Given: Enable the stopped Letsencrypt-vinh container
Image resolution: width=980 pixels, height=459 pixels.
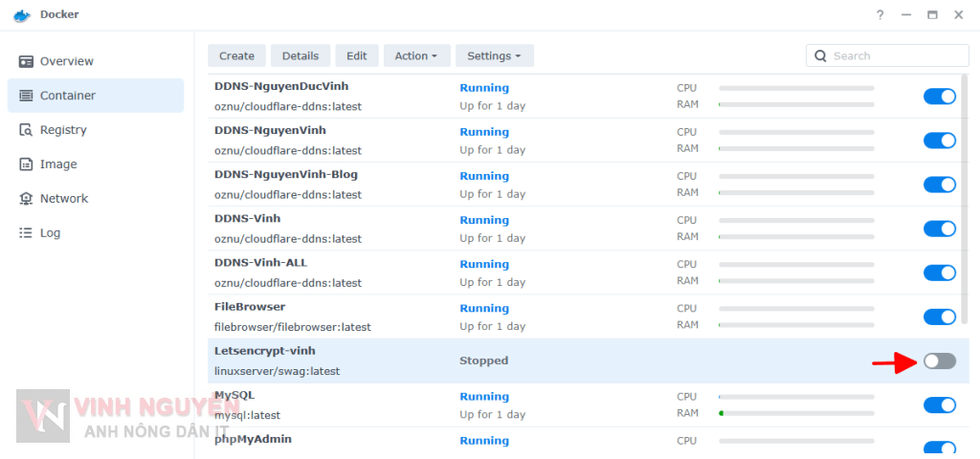Looking at the screenshot, I should pyautogui.click(x=939, y=361).
